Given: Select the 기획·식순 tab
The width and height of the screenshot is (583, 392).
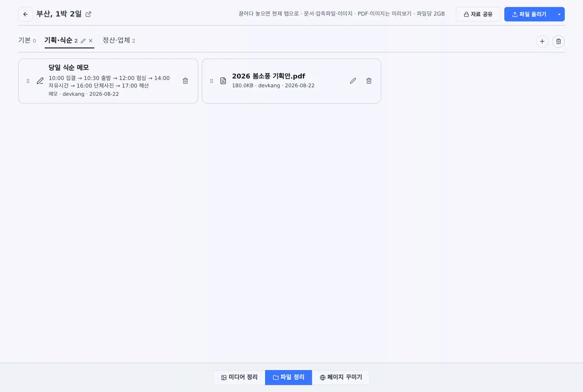Looking at the screenshot, I should [x=61, y=40].
